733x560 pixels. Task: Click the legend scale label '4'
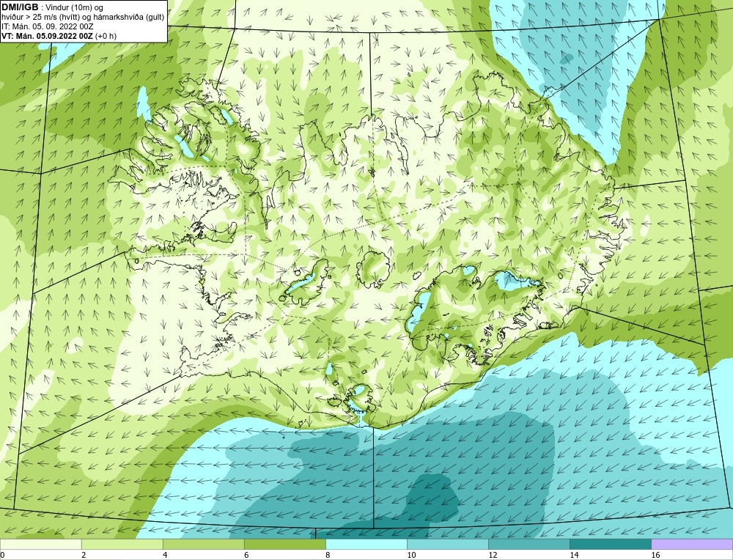tap(165, 555)
